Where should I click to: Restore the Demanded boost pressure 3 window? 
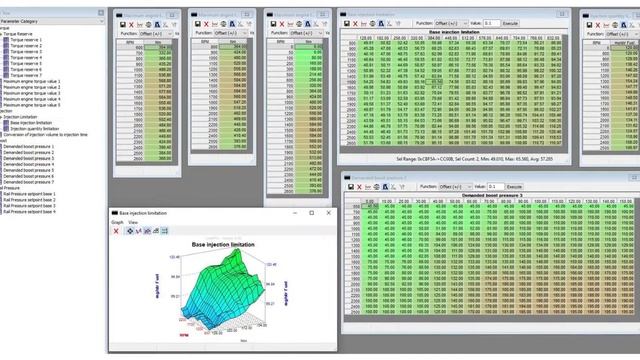(633, 178)
